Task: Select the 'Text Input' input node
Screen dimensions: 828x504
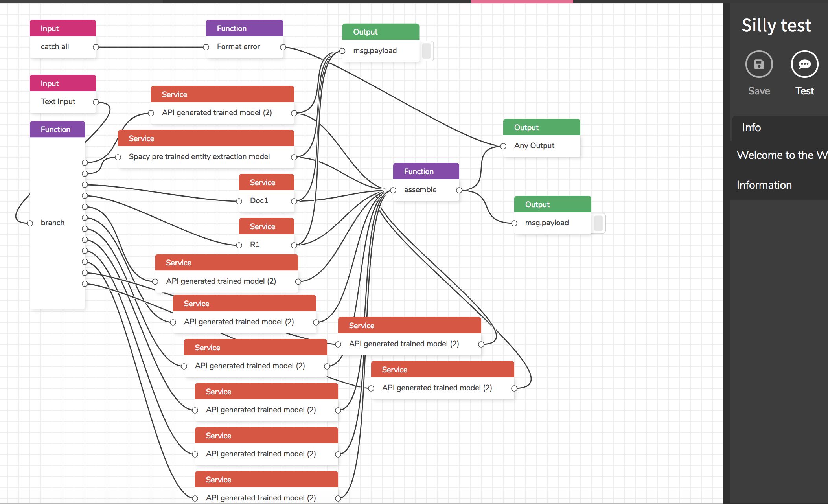Action: 63,94
